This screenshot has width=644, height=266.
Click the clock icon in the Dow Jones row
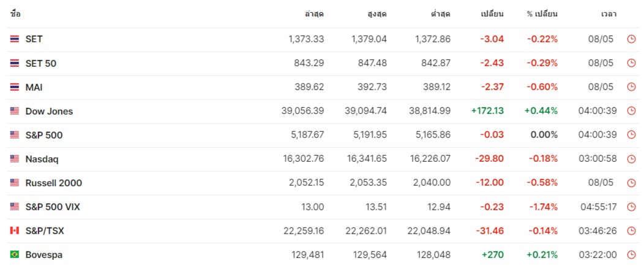pyautogui.click(x=631, y=111)
